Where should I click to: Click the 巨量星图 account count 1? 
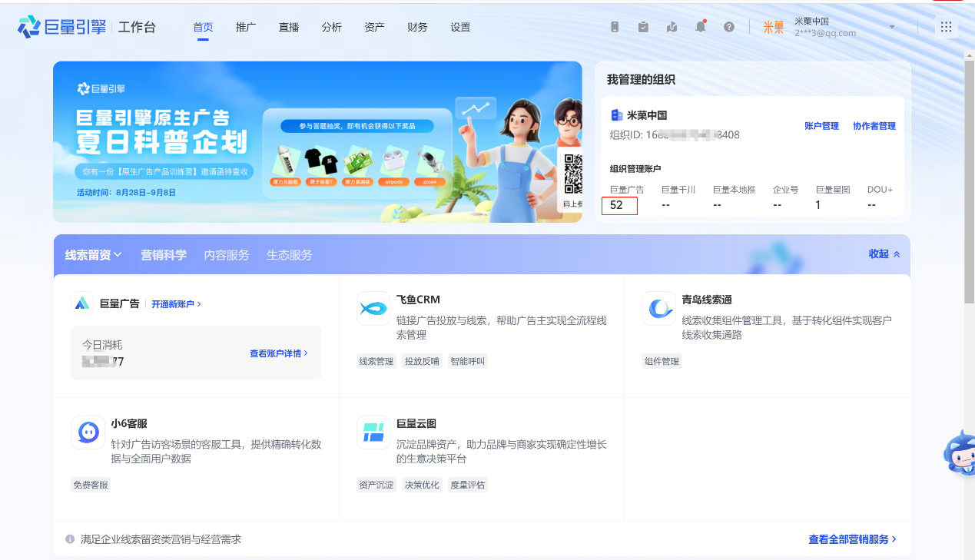coord(818,205)
